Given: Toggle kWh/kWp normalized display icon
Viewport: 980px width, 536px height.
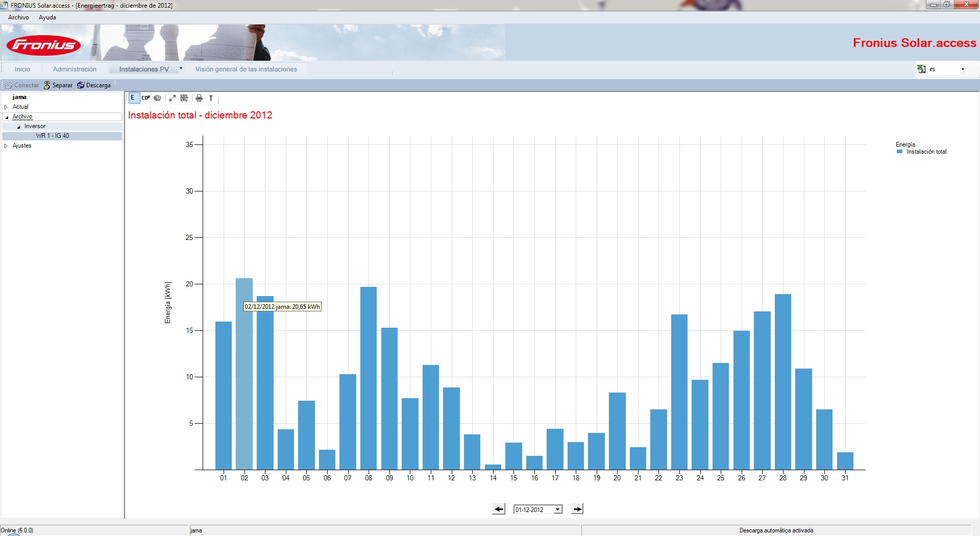Looking at the screenshot, I should click(184, 98).
